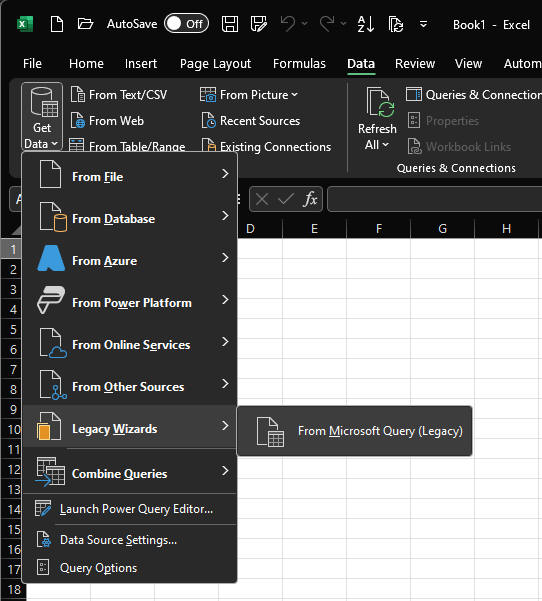
Task: Open the Page Layout tab
Action: 215,64
